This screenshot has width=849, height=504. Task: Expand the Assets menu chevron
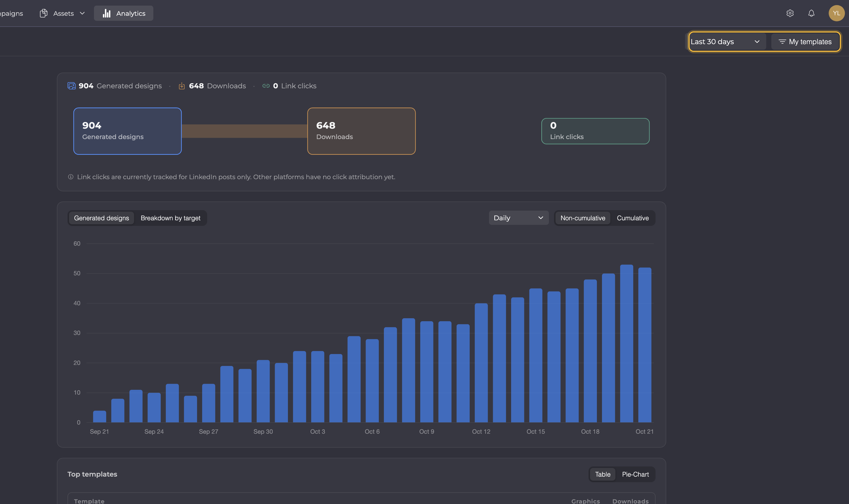[82, 13]
